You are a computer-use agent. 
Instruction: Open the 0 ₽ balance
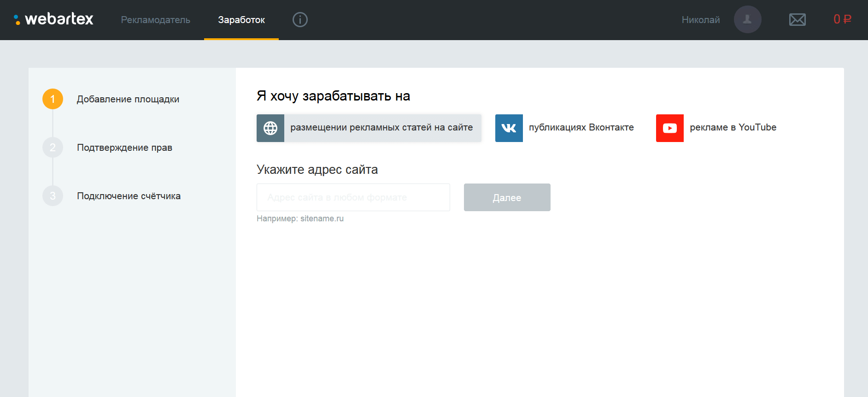pyautogui.click(x=842, y=19)
